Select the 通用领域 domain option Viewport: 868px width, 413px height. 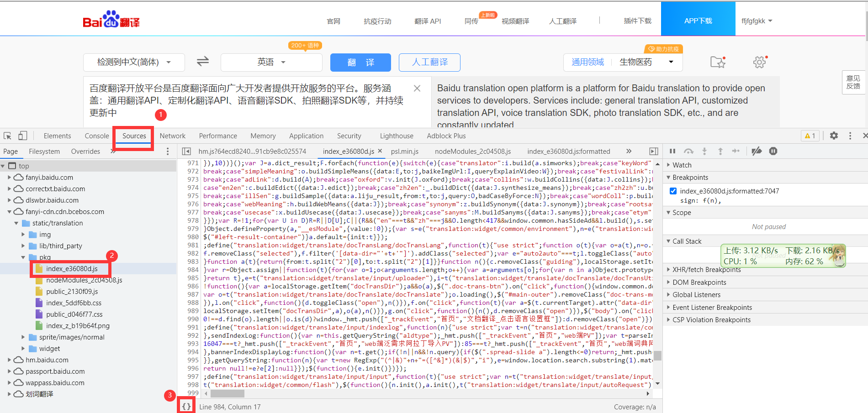(x=588, y=62)
